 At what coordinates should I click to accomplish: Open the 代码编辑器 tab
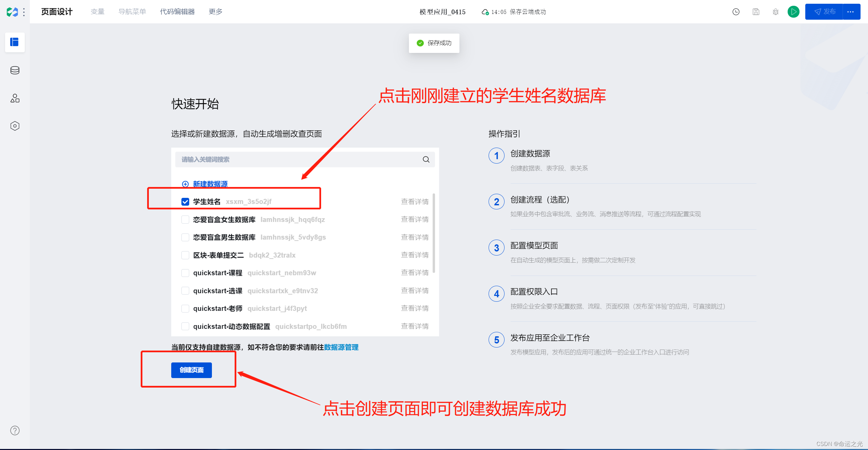tap(177, 12)
